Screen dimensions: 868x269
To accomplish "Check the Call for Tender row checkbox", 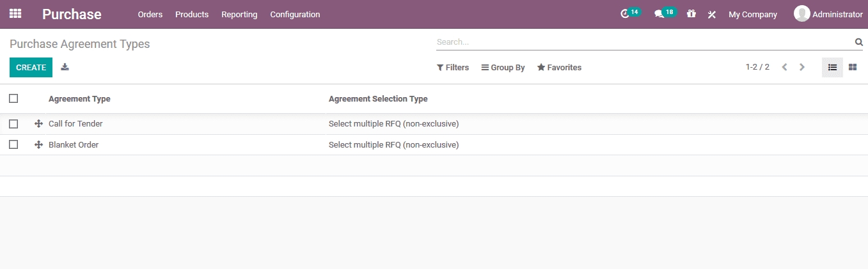I will click(x=13, y=124).
